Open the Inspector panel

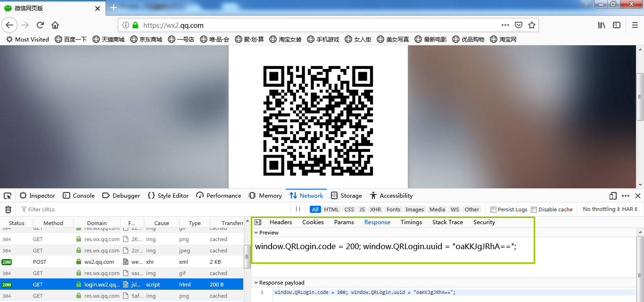click(37, 196)
